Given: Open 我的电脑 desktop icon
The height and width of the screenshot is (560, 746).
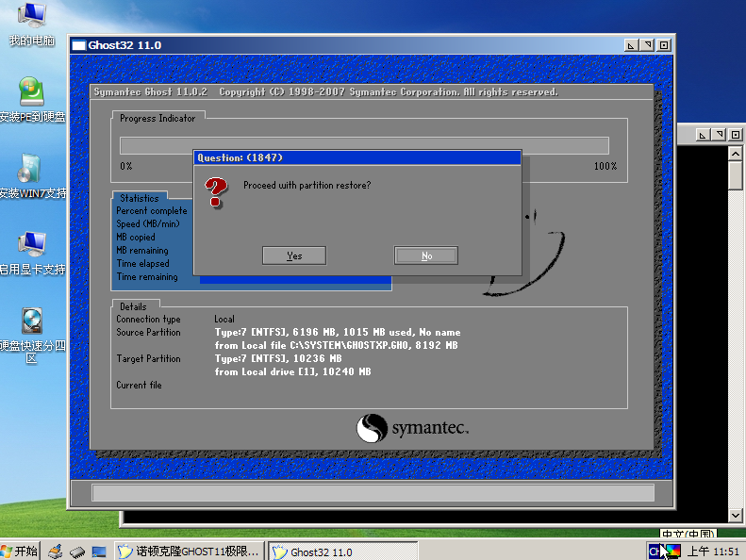Looking at the screenshot, I should pos(32,25).
